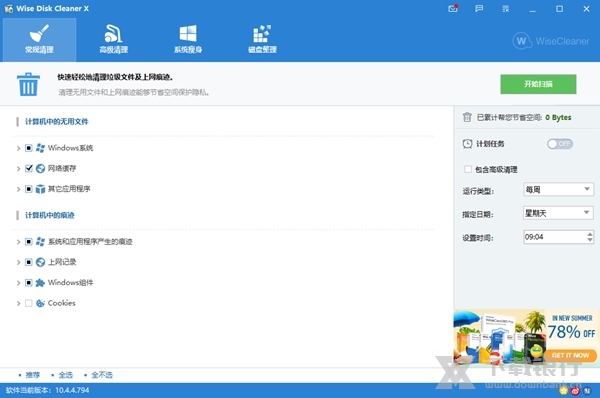Screen dimensions: 600x398
Task: Open the 系统瘦身 tab
Action: point(188,40)
